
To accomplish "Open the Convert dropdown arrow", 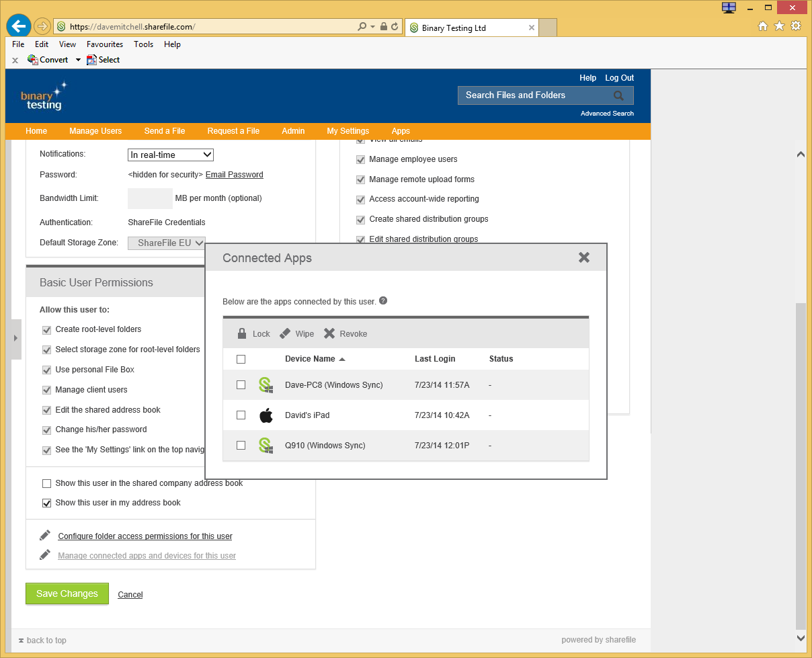I will pyautogui.click(x=78, y=60).
